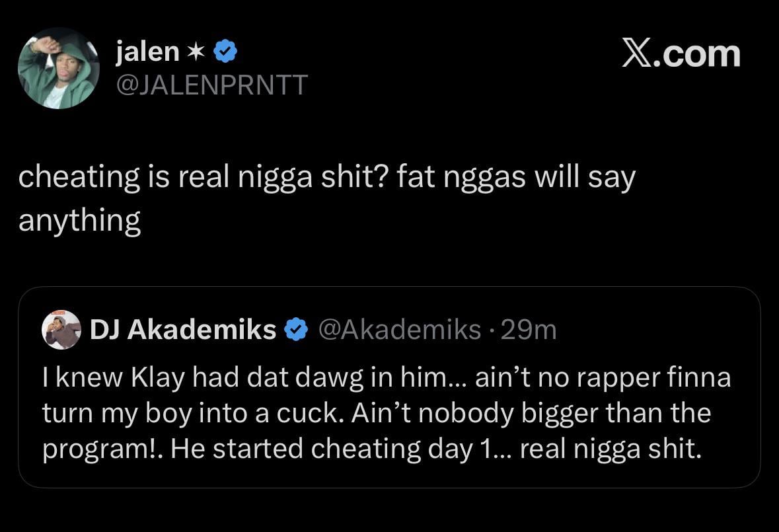Image resolution: width=779 pixels, height=532 pixels.
Task: Click the first line of jalen's post
Action: pos(326,178)
